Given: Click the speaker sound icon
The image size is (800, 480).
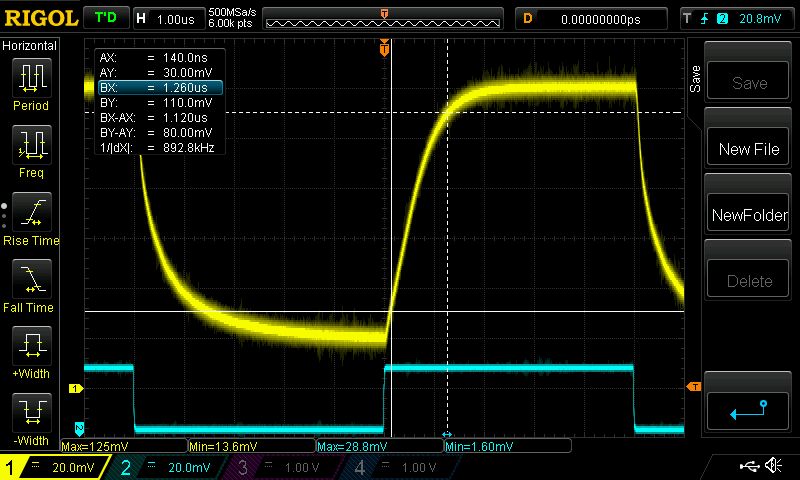Looking at the screenshot, I should [773, 465].
